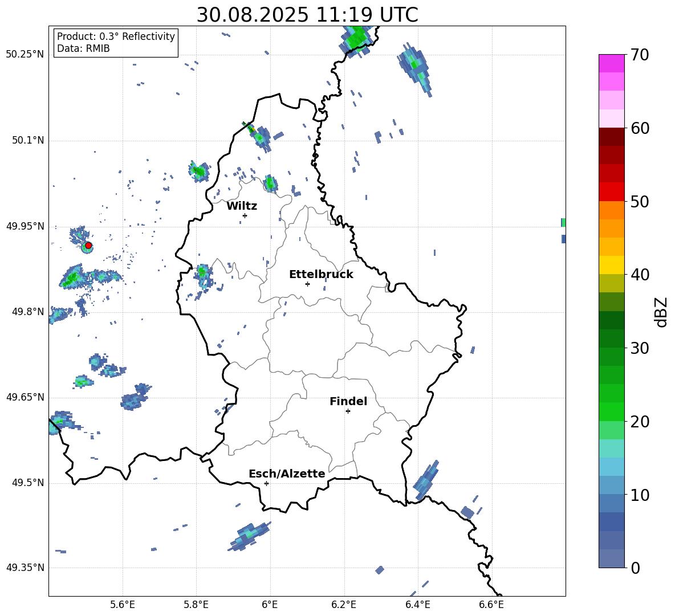675x616 pixels.
Task: Select the Wiltz city label
Action: click(242, 206)
